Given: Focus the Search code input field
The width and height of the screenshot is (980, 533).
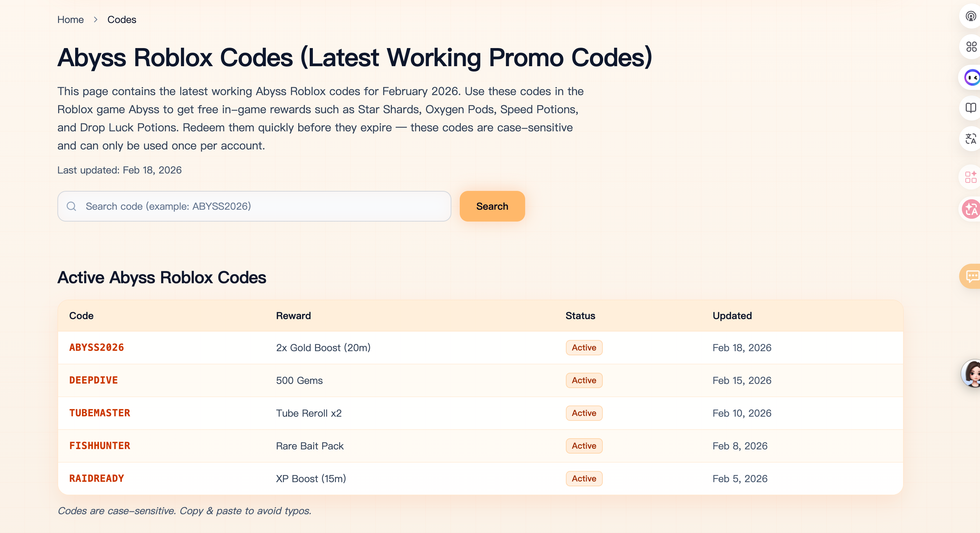Looking at the screenshot, I should [x=262, y=206].
